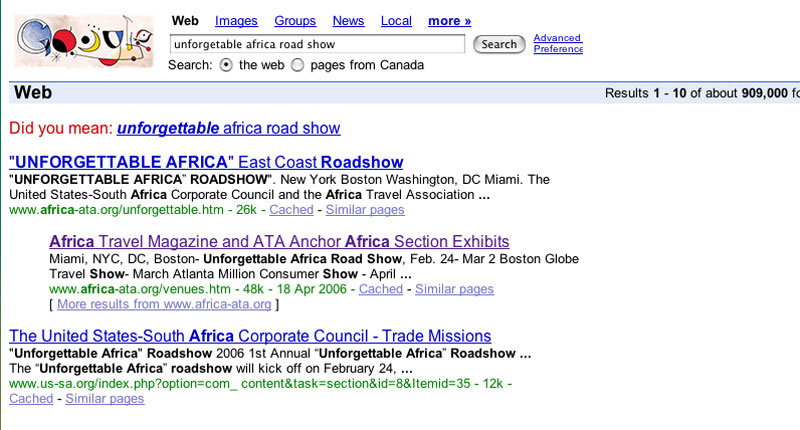Image resolution: width=800 pixels, height=430 pixels.
Task: Click the www.africa-ata.org/unforgettable.htm URL text
Action: (116, 210)
